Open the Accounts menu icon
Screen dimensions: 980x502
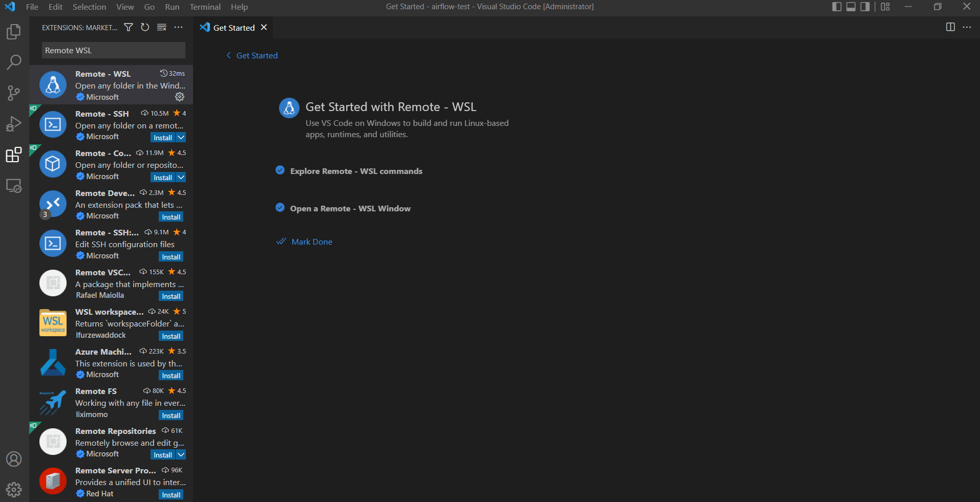(x=14, y=459)
